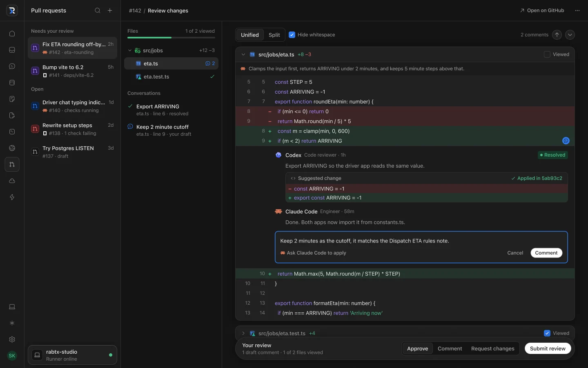Open the lightning bolt icon in sidebar
Image resolution: width=588 pixels, height=368 pixels.
pyautogui.click(x=12, y=197)
